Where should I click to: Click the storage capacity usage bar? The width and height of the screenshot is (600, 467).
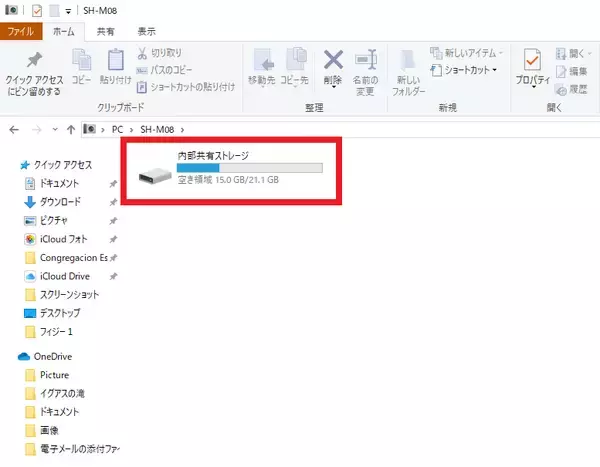249,168
